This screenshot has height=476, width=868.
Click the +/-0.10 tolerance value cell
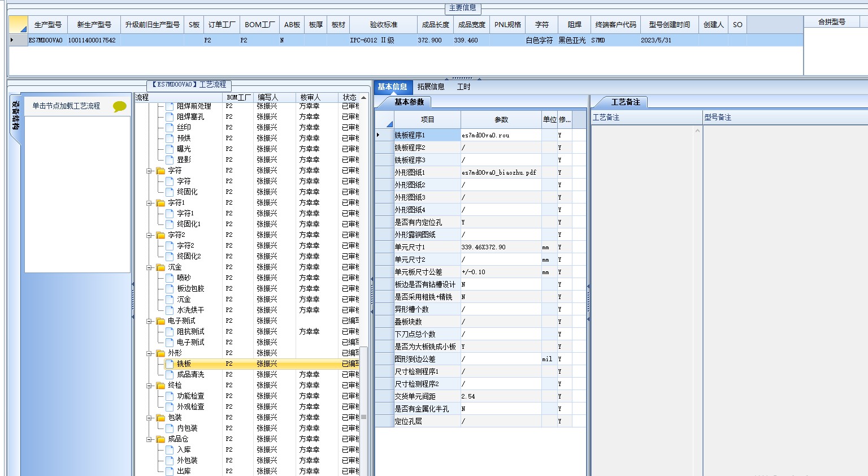(501, 272)
